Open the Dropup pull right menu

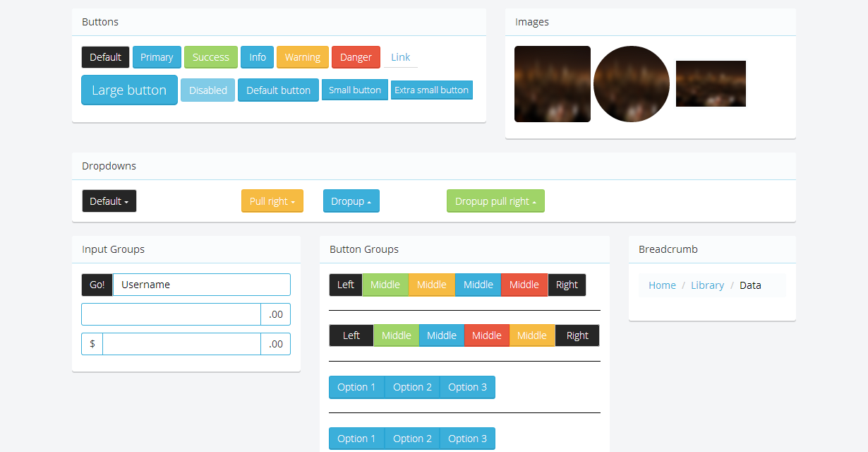coord(495,201)
